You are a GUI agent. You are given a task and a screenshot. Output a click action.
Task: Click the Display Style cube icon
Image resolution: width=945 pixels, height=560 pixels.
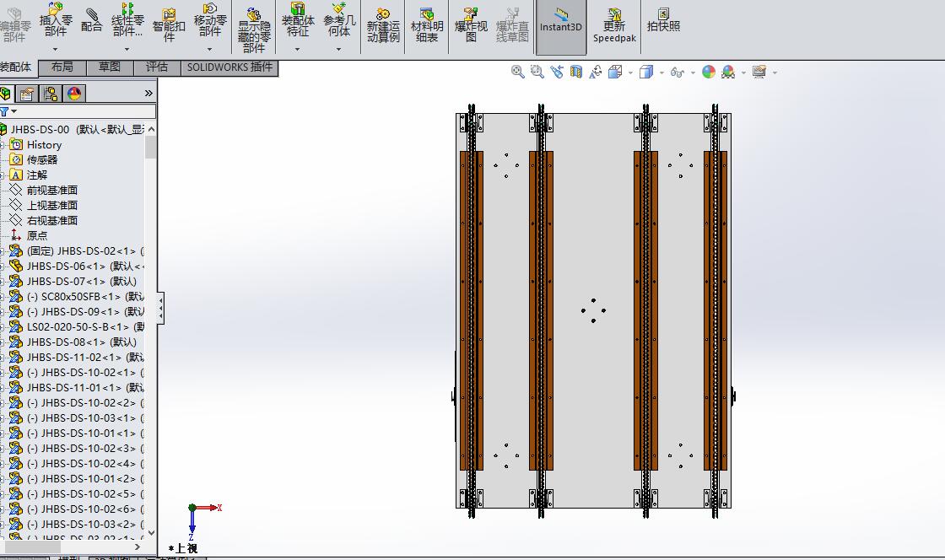coord(646,73)
